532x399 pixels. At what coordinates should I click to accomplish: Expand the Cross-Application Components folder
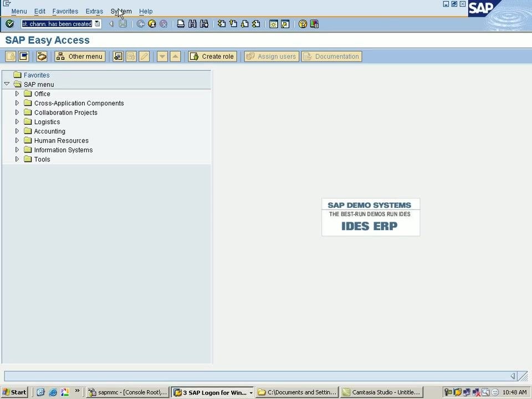click(x=17, y=103)
